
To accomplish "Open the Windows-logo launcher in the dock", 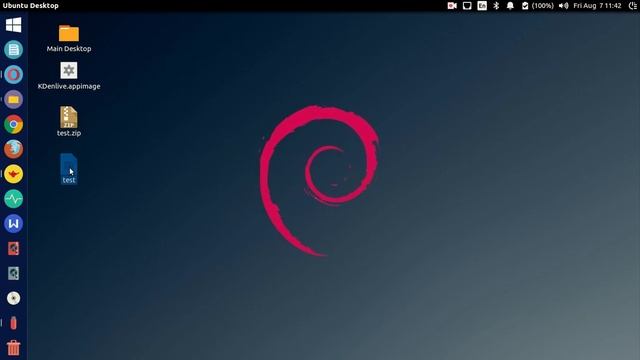I will tap(13, 25).
